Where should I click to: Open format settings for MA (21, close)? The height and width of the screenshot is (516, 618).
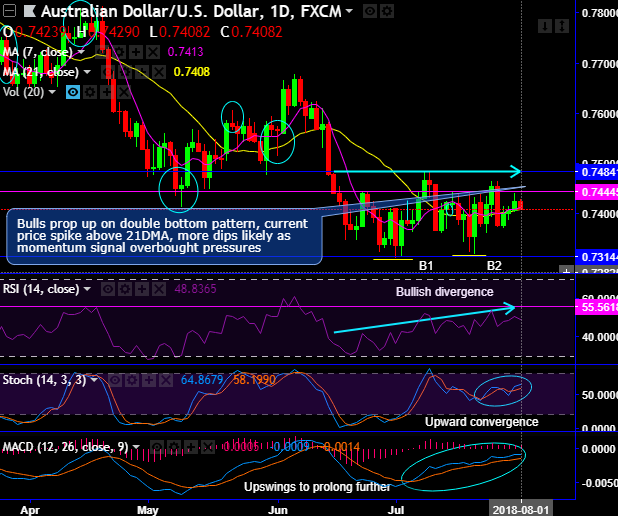coord(125,72)
